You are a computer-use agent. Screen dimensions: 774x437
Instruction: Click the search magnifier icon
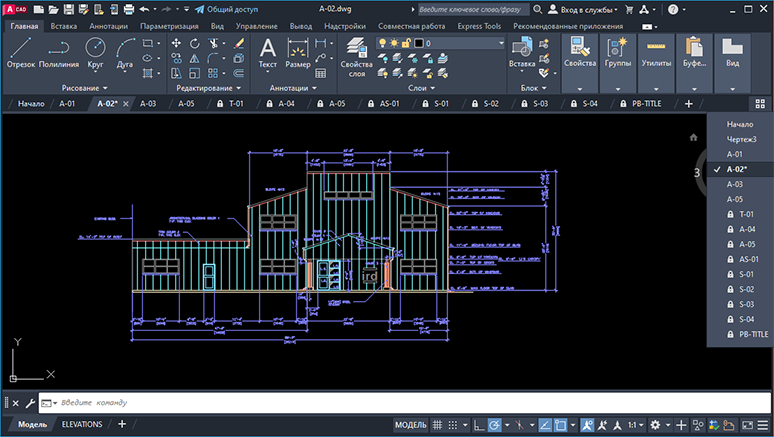tap(538, 9)
